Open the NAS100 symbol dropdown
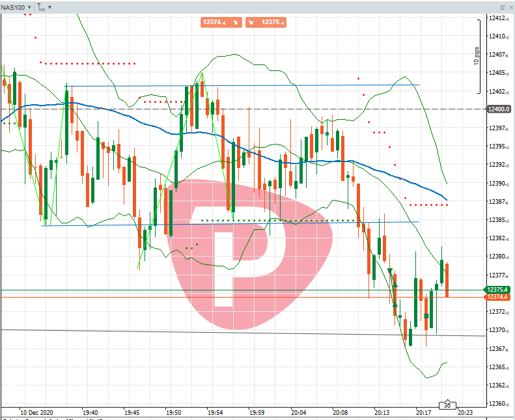 (x=16, y=7)
